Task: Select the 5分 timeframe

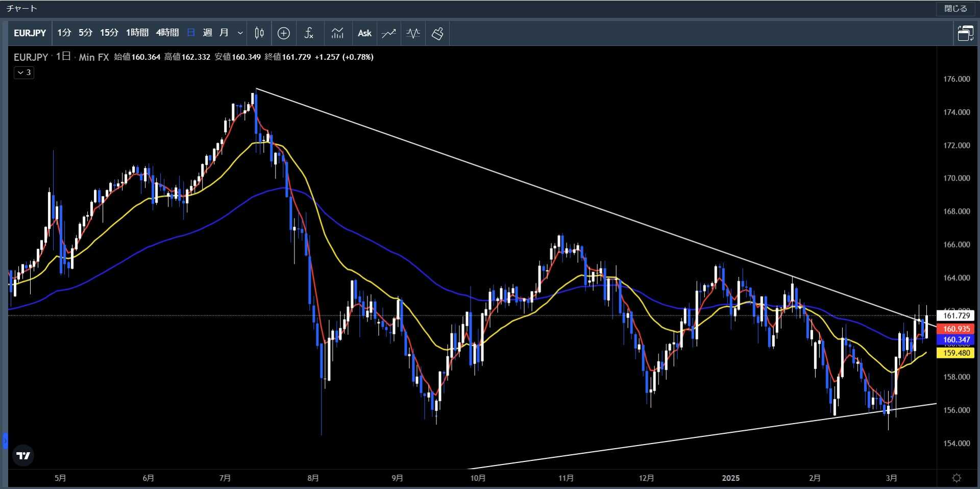Action: point(86,33)
